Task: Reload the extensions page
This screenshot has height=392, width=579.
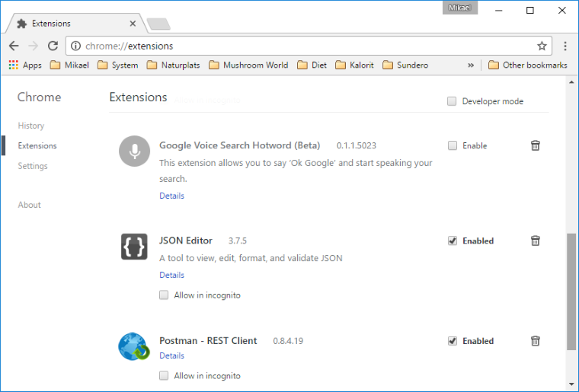Action: 53,46
